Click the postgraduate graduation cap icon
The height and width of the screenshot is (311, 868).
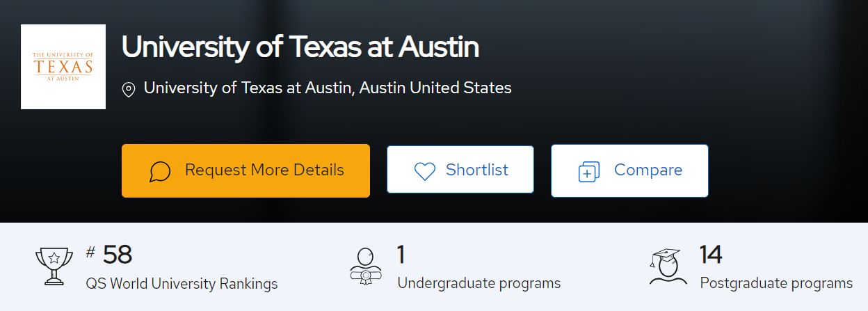click(668, 266)
